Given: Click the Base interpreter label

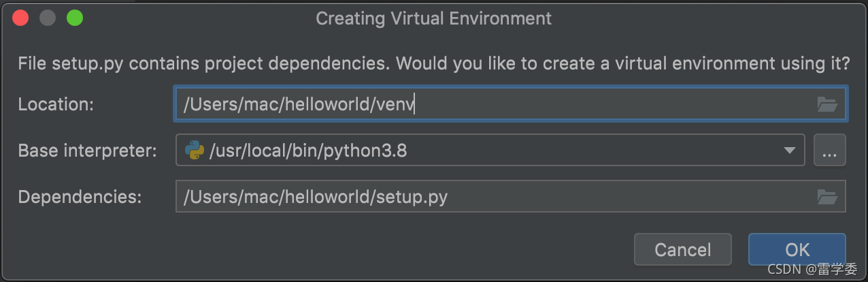Looking at the screenshot, I should tap(88, 151).
